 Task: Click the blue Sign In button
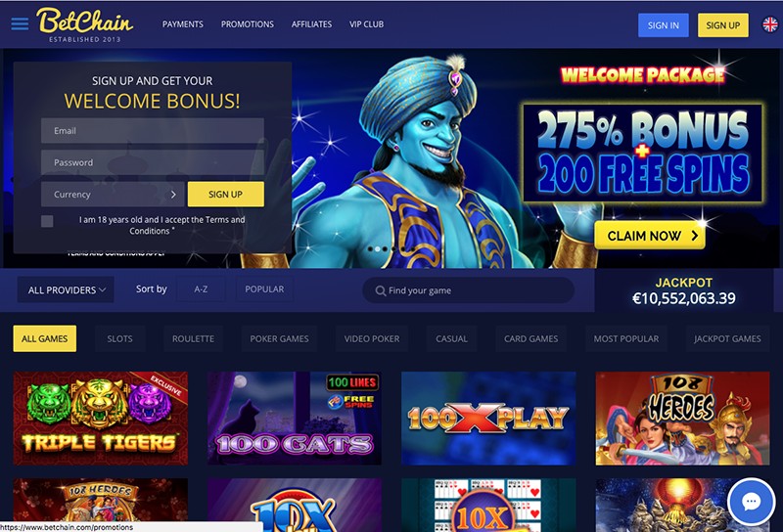click(664, 25)
